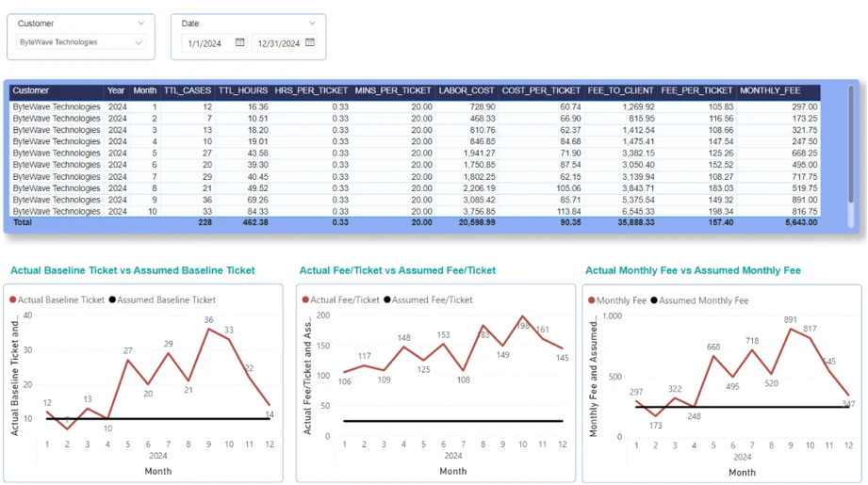
Task: Click data label 173 in monthly fee chart
Action: [x=655, y=426]
